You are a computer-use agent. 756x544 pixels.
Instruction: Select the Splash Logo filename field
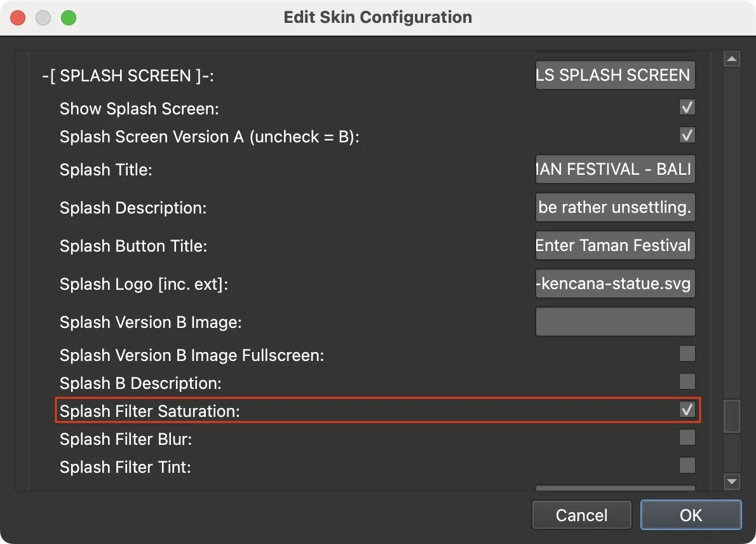(614, 283)
